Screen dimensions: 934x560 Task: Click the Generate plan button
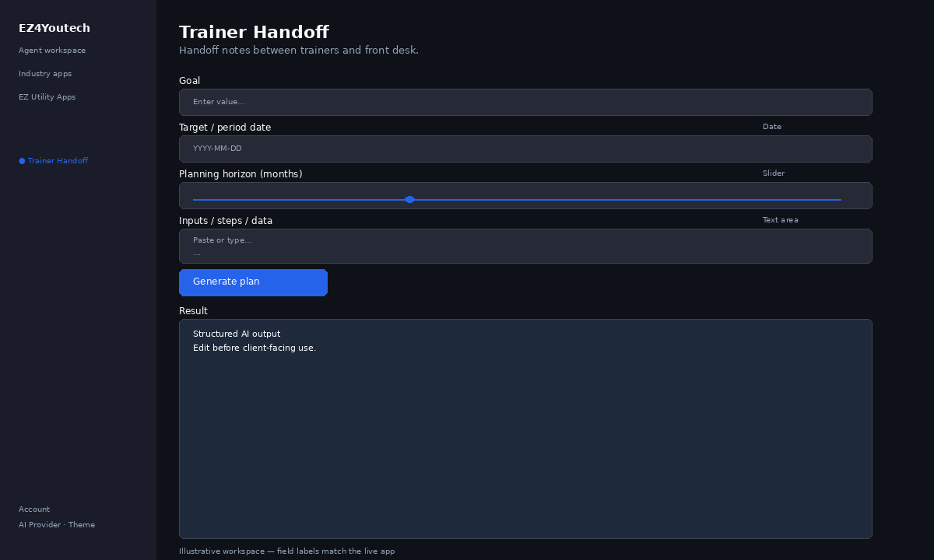click(x=253, y=282)
